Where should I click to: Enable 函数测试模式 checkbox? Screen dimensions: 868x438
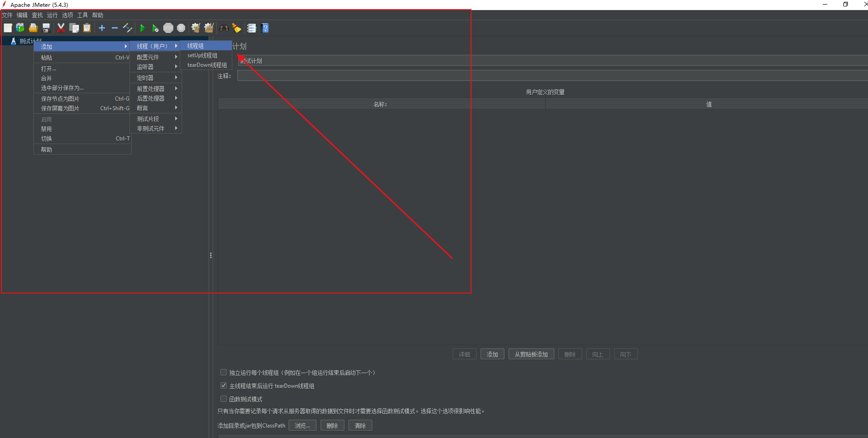pyautogui.click(x=224, y=399)
